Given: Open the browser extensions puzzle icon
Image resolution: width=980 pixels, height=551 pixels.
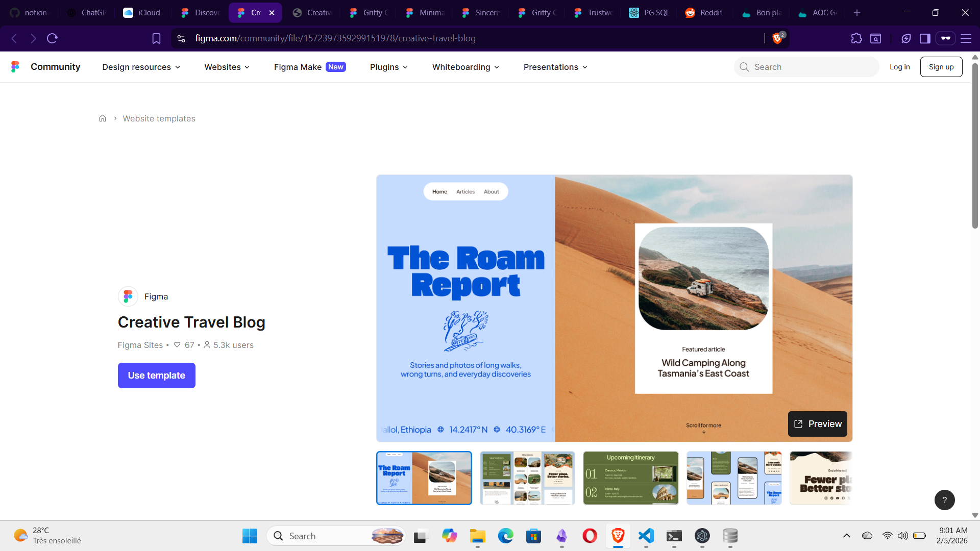Looking at the screenshot, I should (x=856, y=38).
